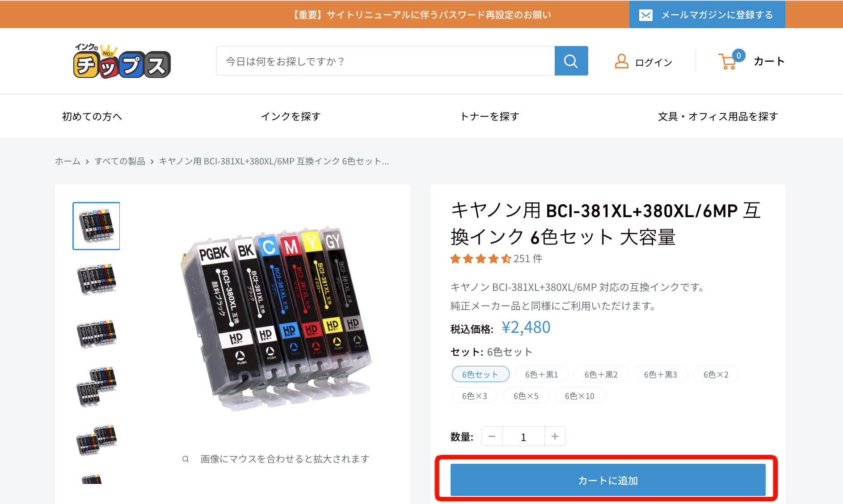This screenshot has width=843, height=504.
Task: Go to ホーム in the breadcrumb
Action: [67, 161]
